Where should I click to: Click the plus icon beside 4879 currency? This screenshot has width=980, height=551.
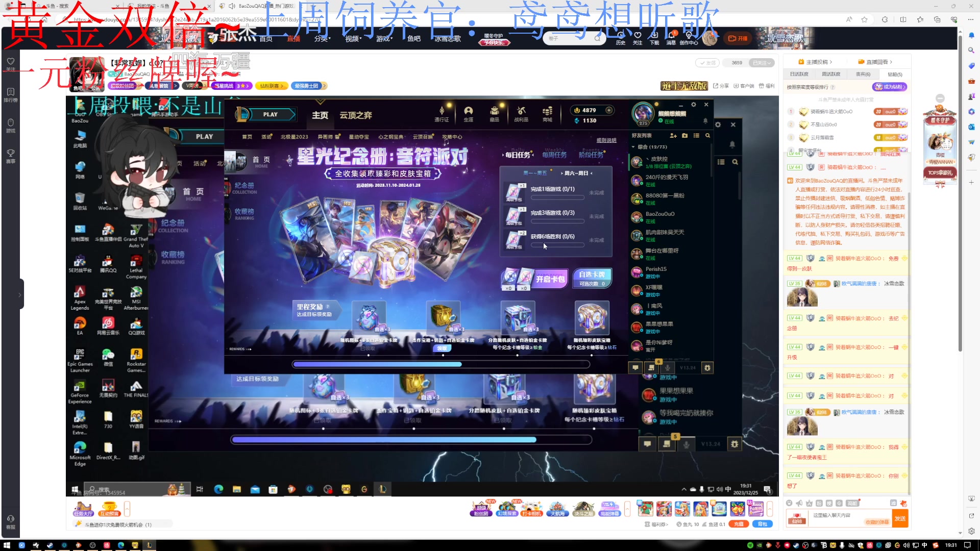[x=609, y=110]
